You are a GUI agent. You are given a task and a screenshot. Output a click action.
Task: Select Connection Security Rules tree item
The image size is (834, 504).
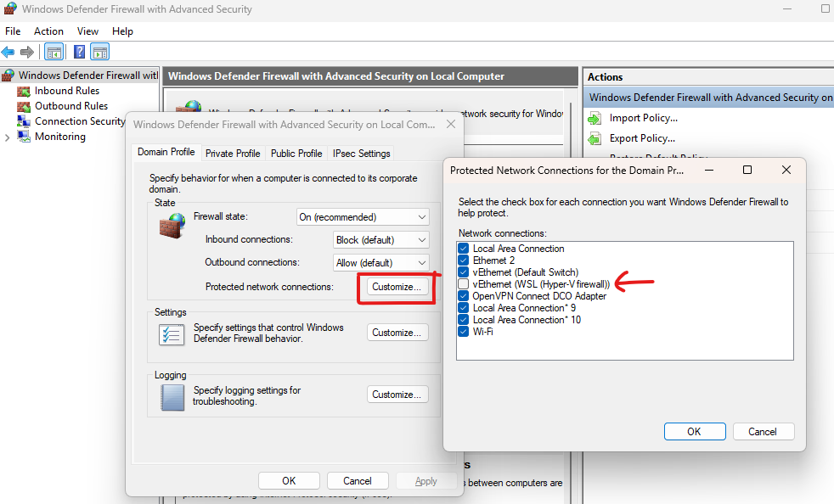click(80, 121)
